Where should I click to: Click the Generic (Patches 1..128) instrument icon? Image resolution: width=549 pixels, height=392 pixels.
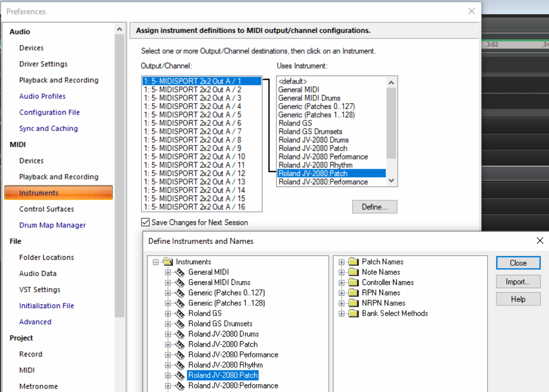(180, 304)
